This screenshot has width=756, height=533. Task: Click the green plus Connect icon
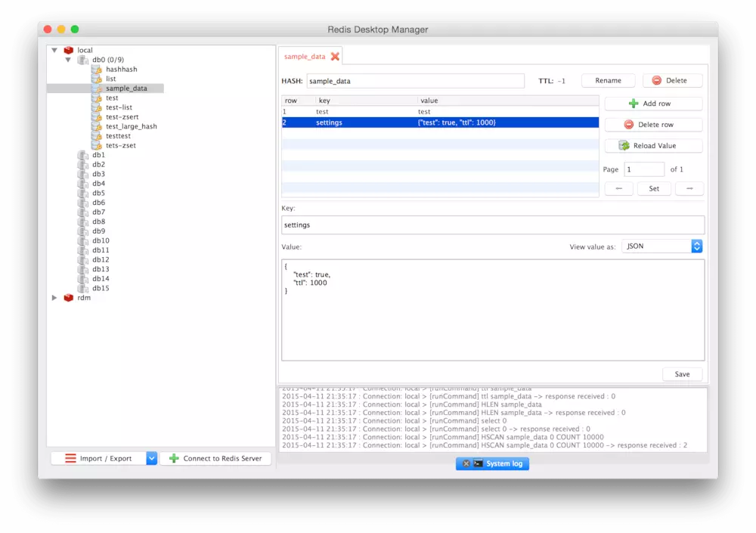coord(174,458)
